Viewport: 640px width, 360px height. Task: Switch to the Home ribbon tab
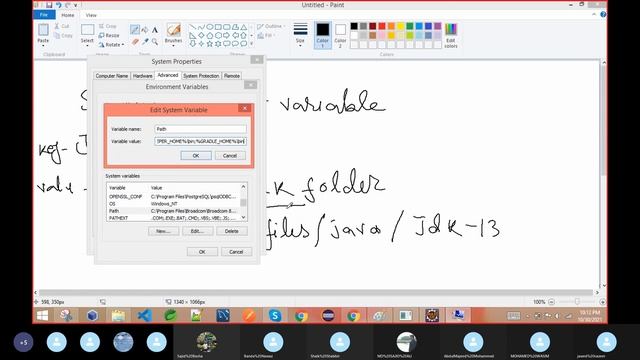point(68,15)
